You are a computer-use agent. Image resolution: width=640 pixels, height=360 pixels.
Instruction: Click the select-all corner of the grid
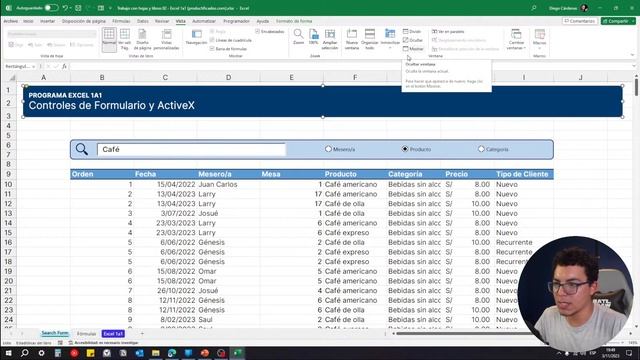pyautogui.click(x=12, y=77)
